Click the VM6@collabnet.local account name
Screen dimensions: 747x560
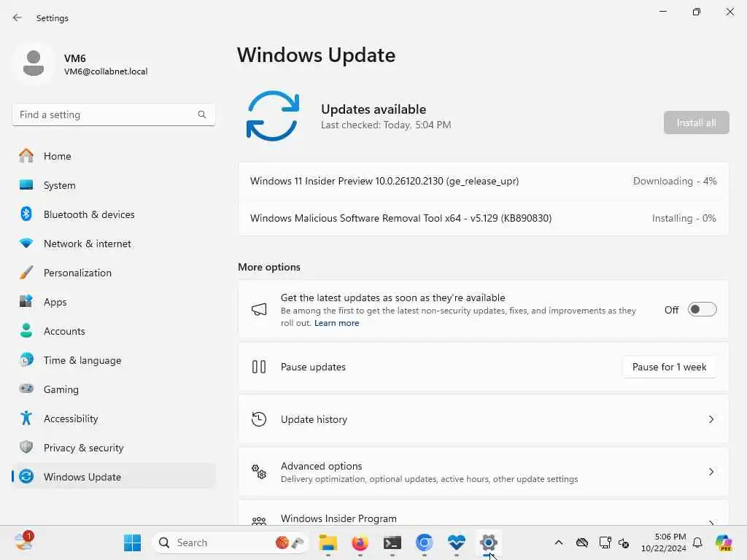click(x=106, y=71)
